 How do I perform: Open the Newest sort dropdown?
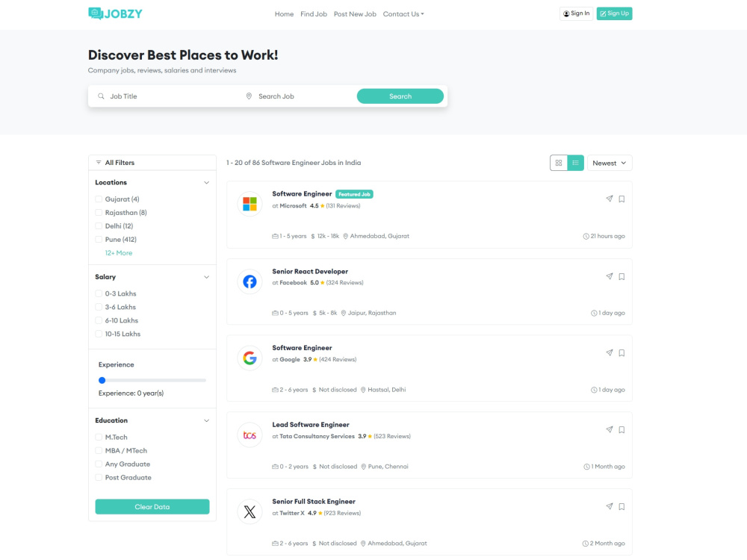610,163
